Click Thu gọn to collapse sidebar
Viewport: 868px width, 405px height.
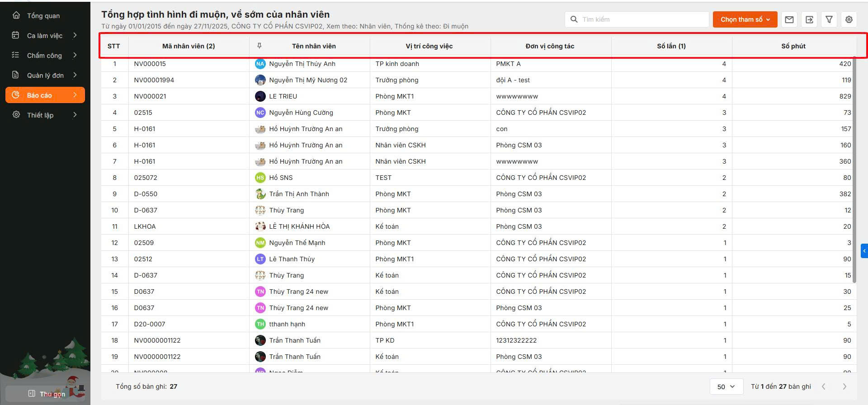coord(47,394)
